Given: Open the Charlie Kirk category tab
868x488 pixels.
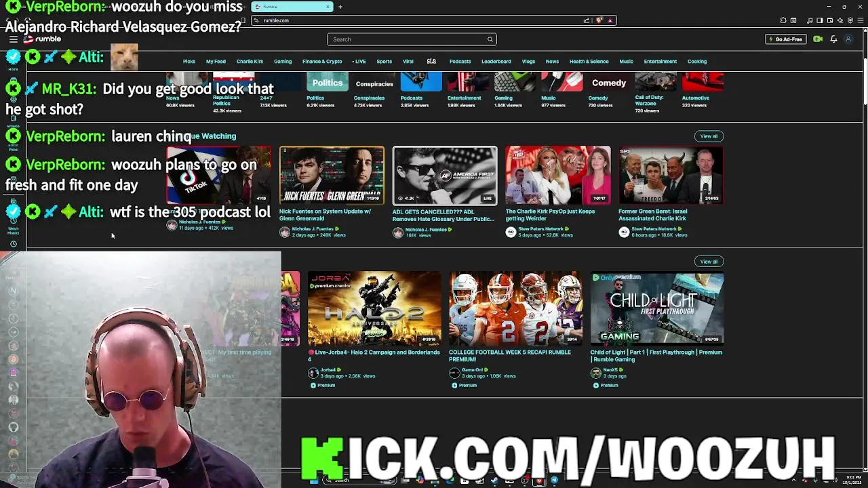Looking at the screenshot, I should pyautogui.click(x=250, y=62).
